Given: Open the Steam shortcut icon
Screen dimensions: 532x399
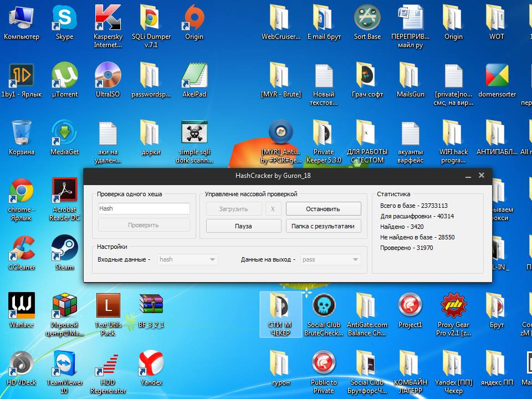Looking at the screenshot, I should [x=64, y=249].
